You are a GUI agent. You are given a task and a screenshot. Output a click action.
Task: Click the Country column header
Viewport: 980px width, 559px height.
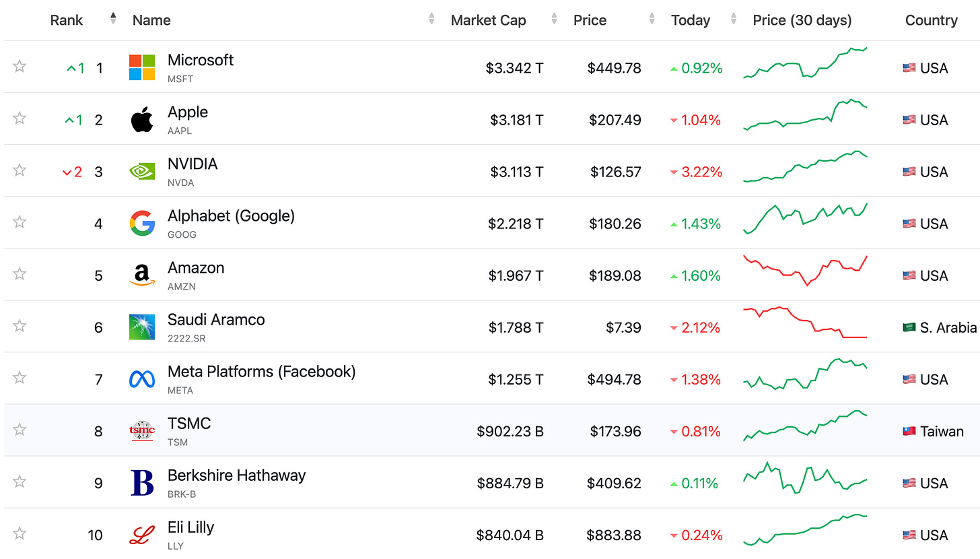click(932, 20)
